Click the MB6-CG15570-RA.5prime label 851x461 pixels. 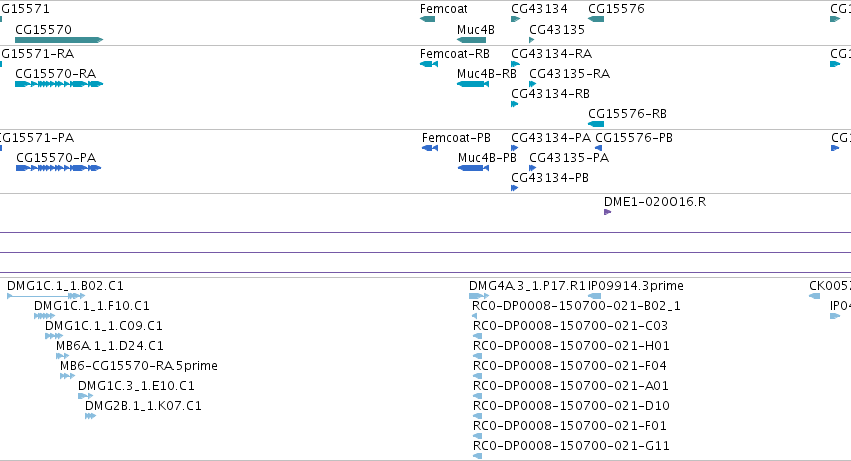(139, 367)
